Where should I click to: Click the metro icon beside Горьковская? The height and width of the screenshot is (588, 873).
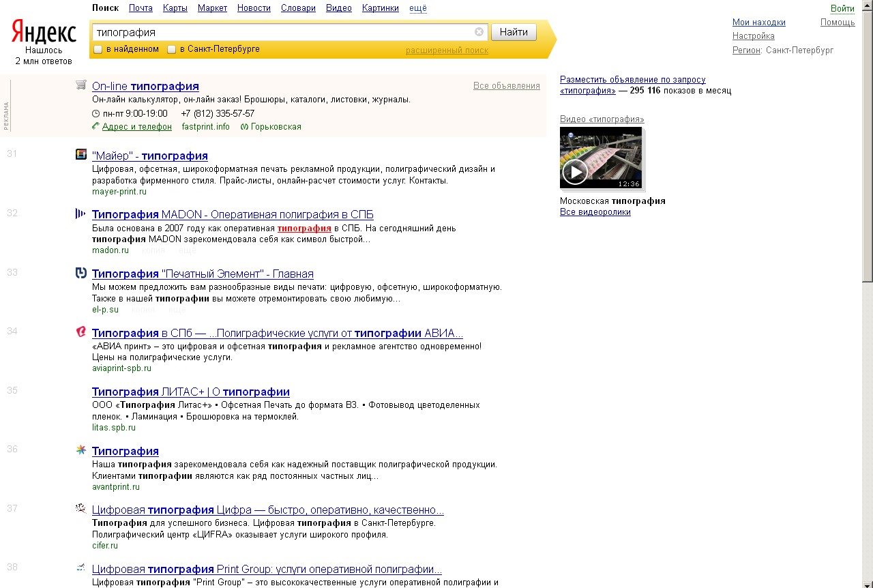click(x=245, y=127)
